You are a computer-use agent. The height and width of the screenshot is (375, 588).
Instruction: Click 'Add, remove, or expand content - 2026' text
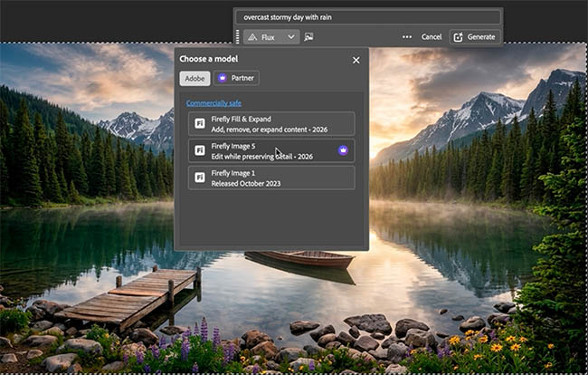(270, 130)
